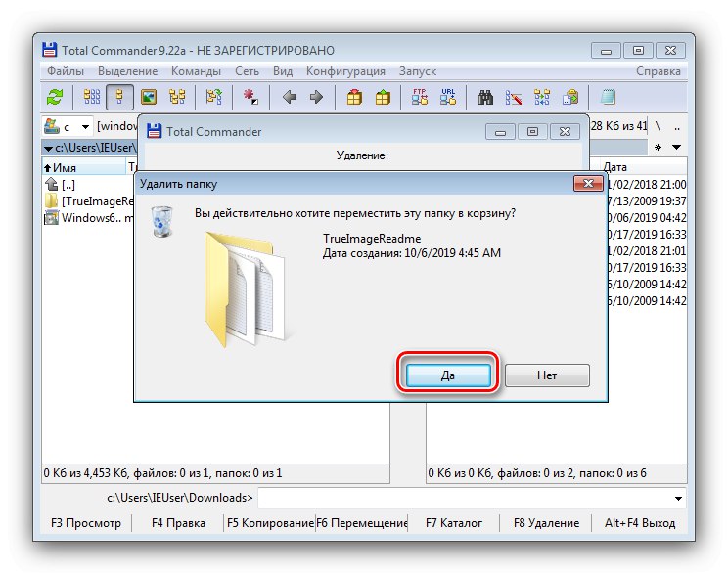Click the parent folder up-arrow icon by [..]
This screenshot has width=728, height=574.
[x=51, y=184]
